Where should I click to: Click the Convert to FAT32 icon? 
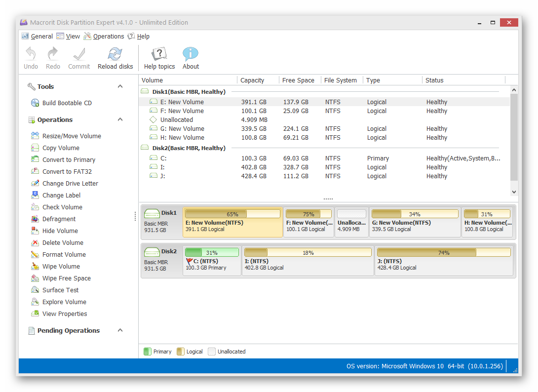(35, 172)
